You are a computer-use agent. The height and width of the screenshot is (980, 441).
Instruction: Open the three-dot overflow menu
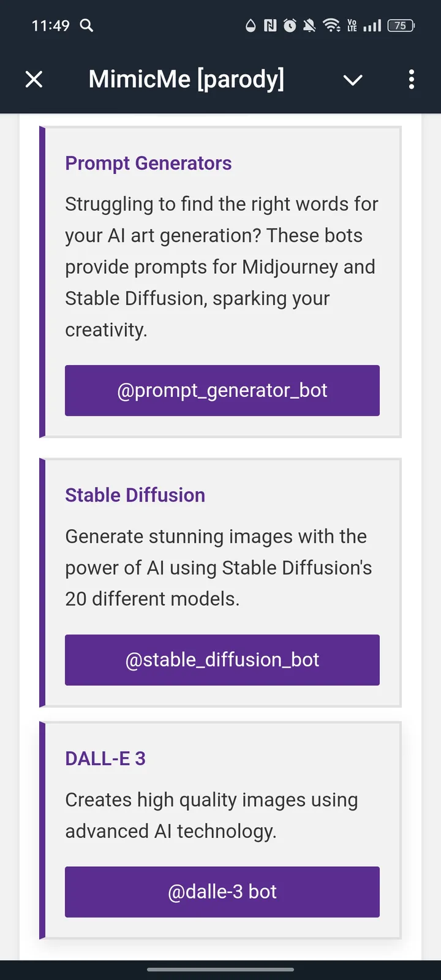tap(411, 79)
